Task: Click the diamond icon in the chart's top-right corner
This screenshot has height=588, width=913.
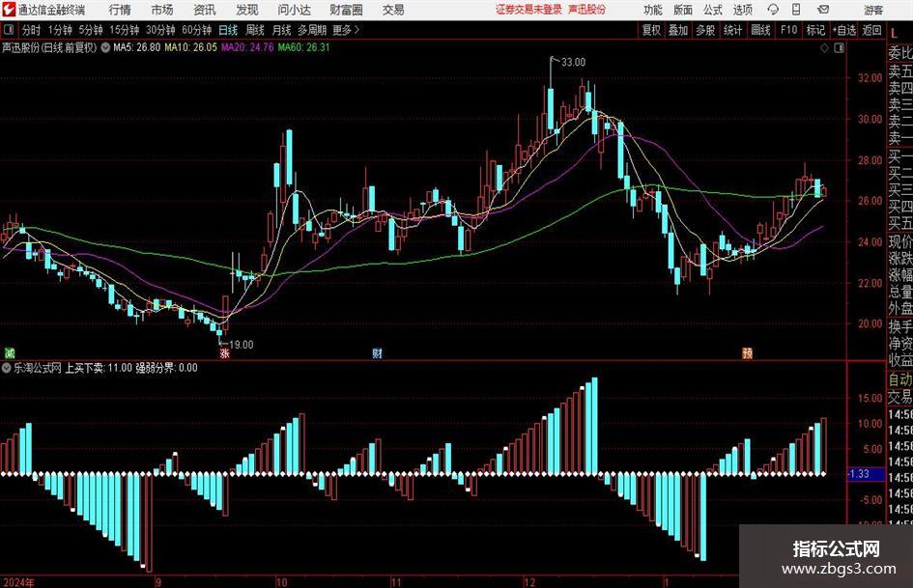Action: pyautogui.click(x=824, y=48)
